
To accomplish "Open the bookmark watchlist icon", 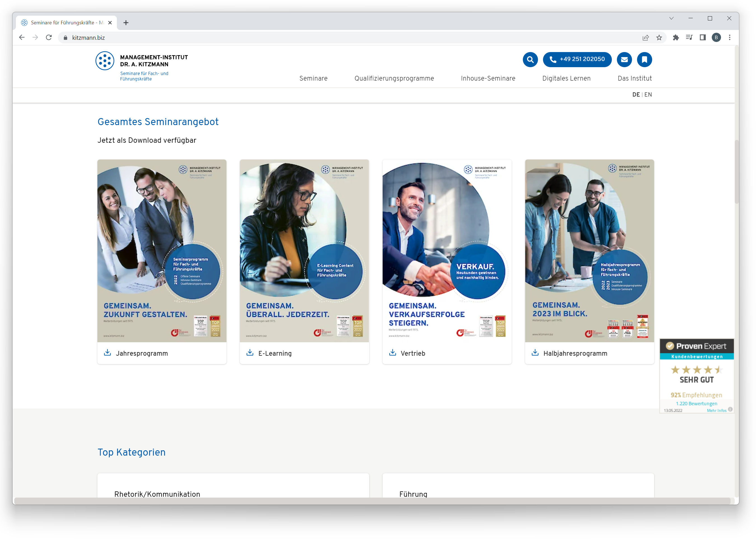I will [644, 59].
